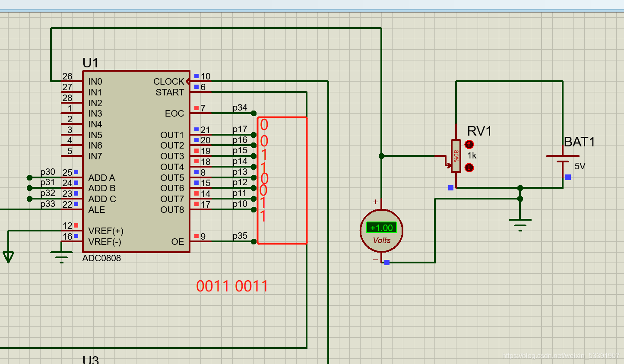Click the START pin name on U1
624x364 pixels.
point(170,92)
